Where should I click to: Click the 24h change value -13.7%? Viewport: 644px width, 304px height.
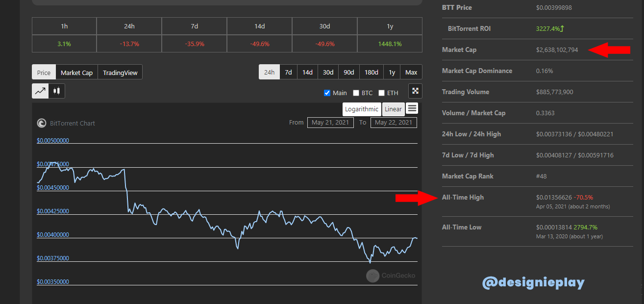click(x=129, y=44)
